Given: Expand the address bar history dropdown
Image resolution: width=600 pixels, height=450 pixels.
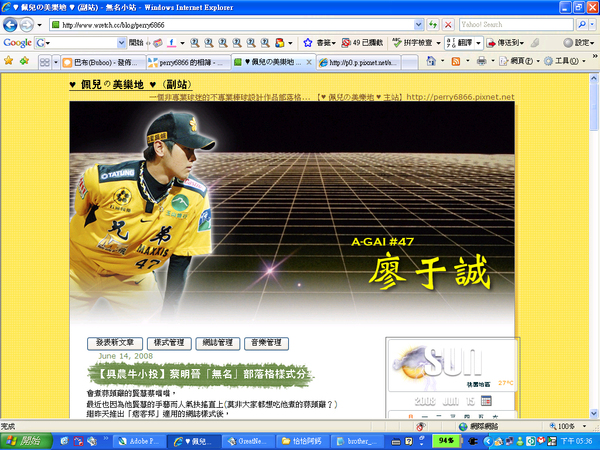Looking at the screenshot, I should pos(419,25).
